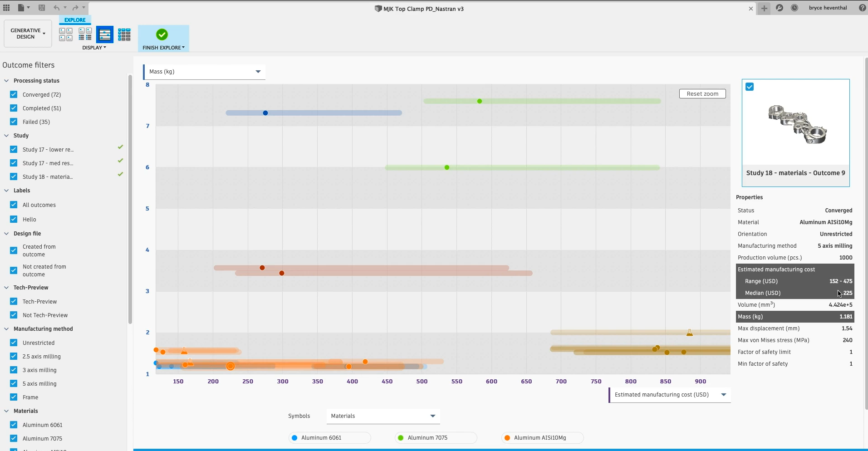Open the Generative Design workspace dropdown

(28, 34)
